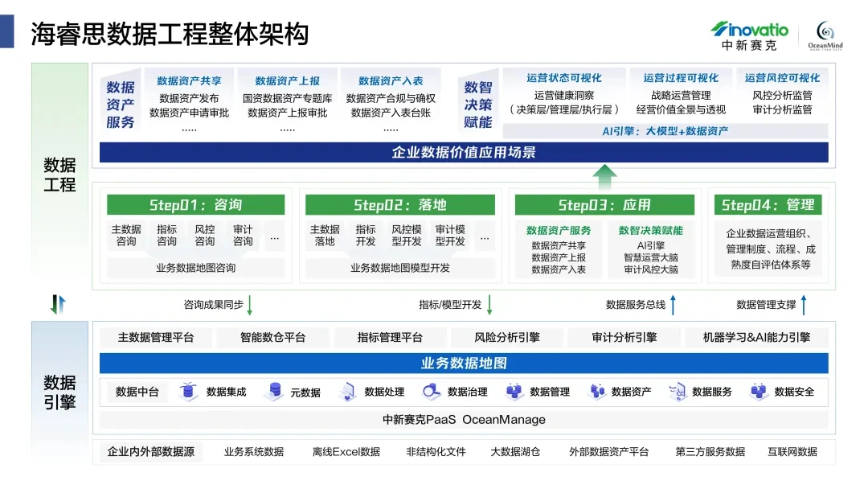Screen dimensions: 868x489
Task: Click the 数智决策赋能 label at top
Action: click(x=478, y=105)
